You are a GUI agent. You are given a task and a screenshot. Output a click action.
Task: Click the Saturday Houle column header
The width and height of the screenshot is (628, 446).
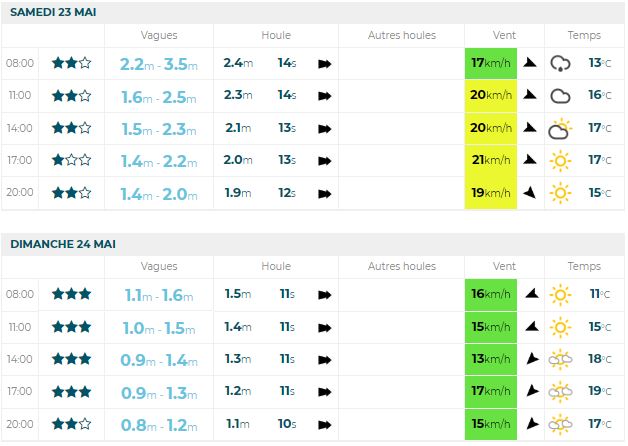pos(276,35)
